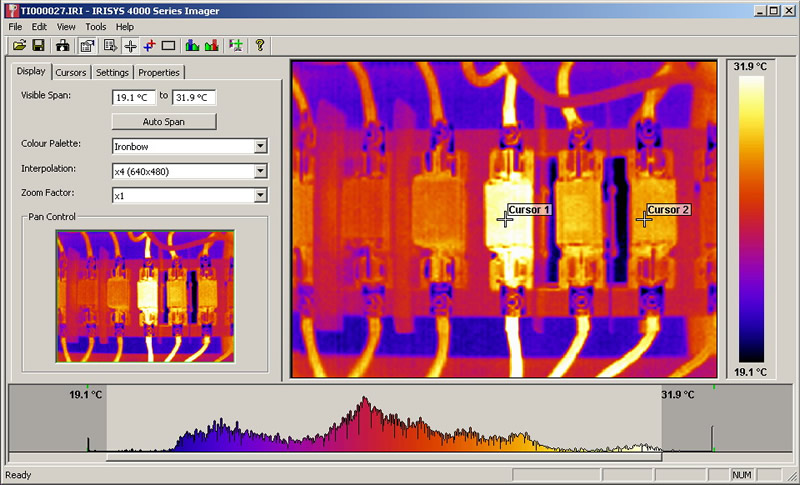800x485 pixels.
Task: Click the blue-green histogram icon
Action: [192, 45]
